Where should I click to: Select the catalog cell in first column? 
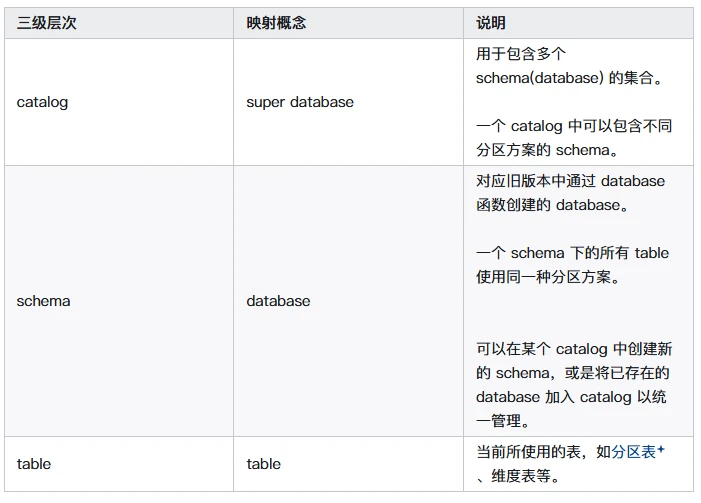pos(43,102)
